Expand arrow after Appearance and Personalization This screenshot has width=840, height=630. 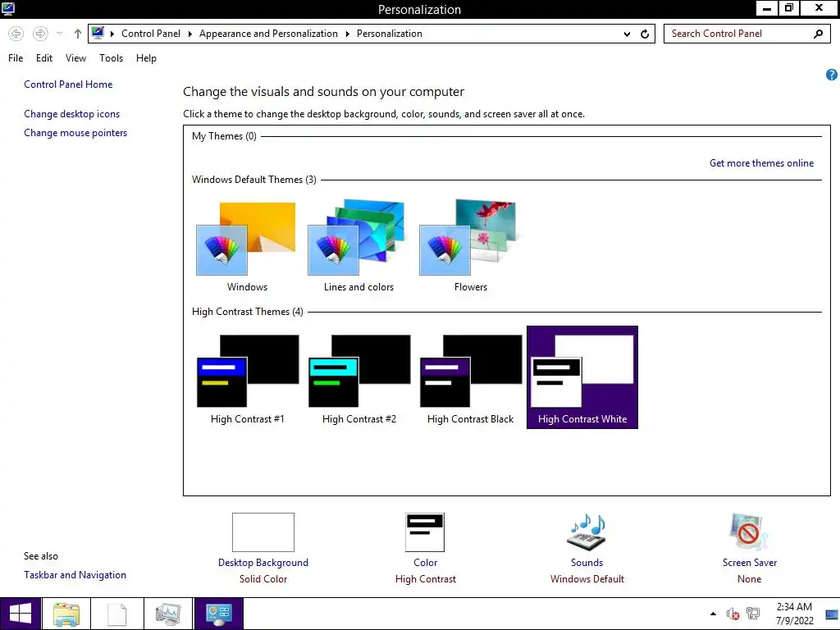(347, 34)
